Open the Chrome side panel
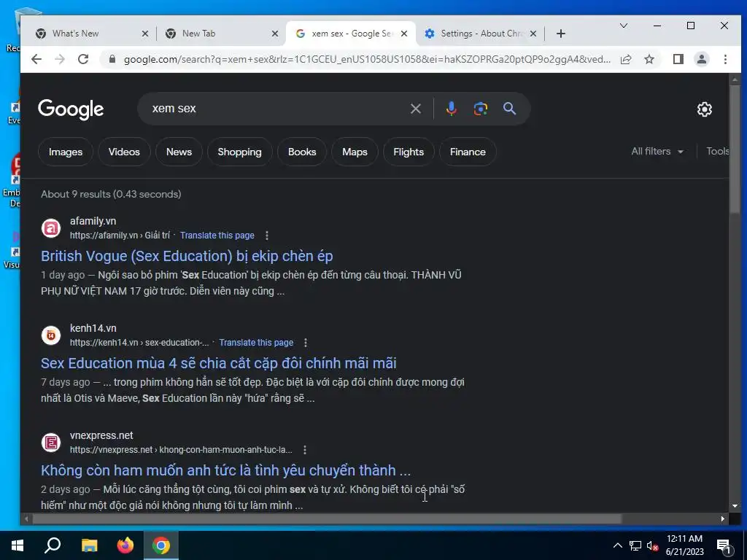Screen dimensions: 747x560 click(678, 59)
